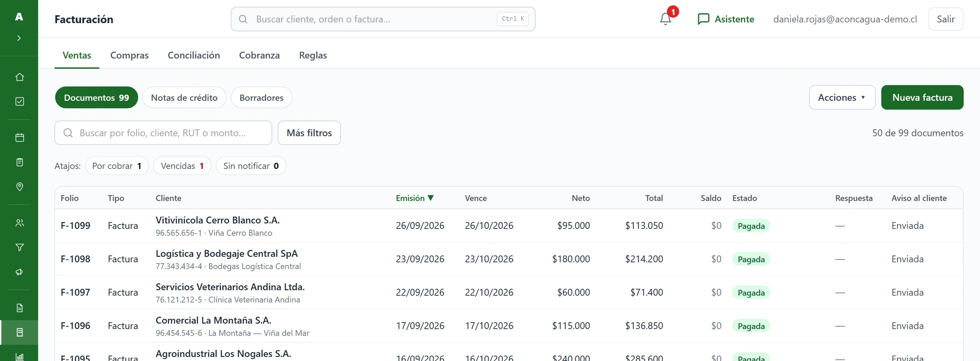The width and height of the screenshot is (980, 361).
Task: Select the Notas de crédito pill
Action: (x=184, y=98)
